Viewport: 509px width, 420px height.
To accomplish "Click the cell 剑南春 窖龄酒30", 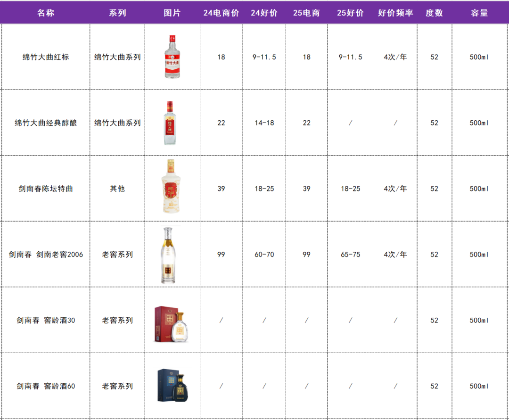I will tap(46, 321).
